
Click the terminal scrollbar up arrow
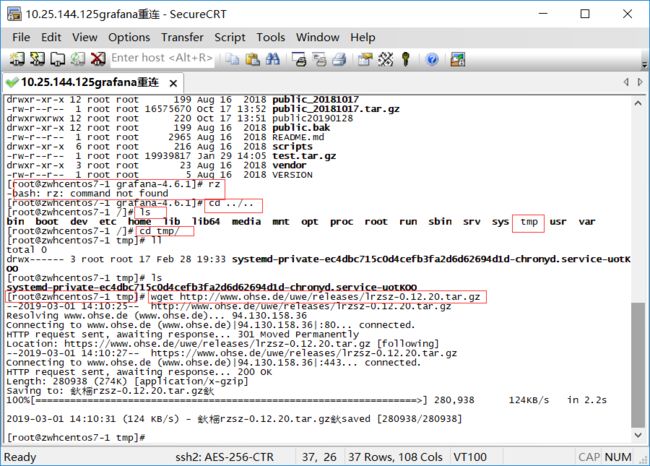[x=638, y=103]
